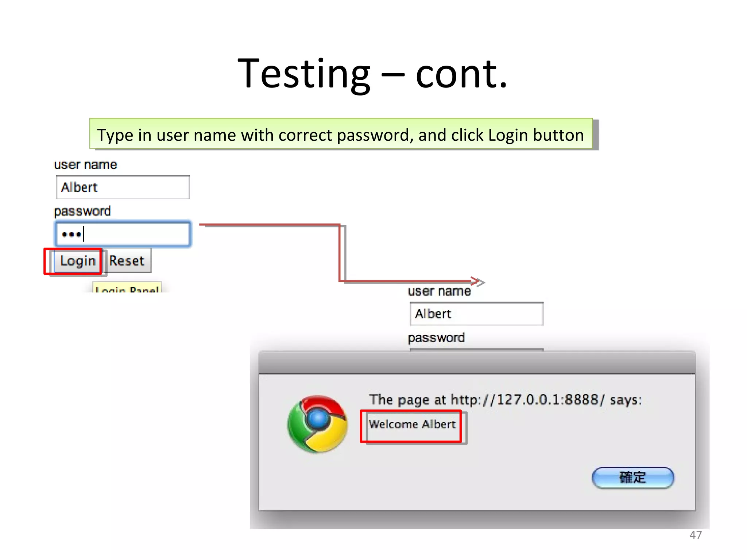Click the Chrome logo in the alert dialog

click(318, 424)
